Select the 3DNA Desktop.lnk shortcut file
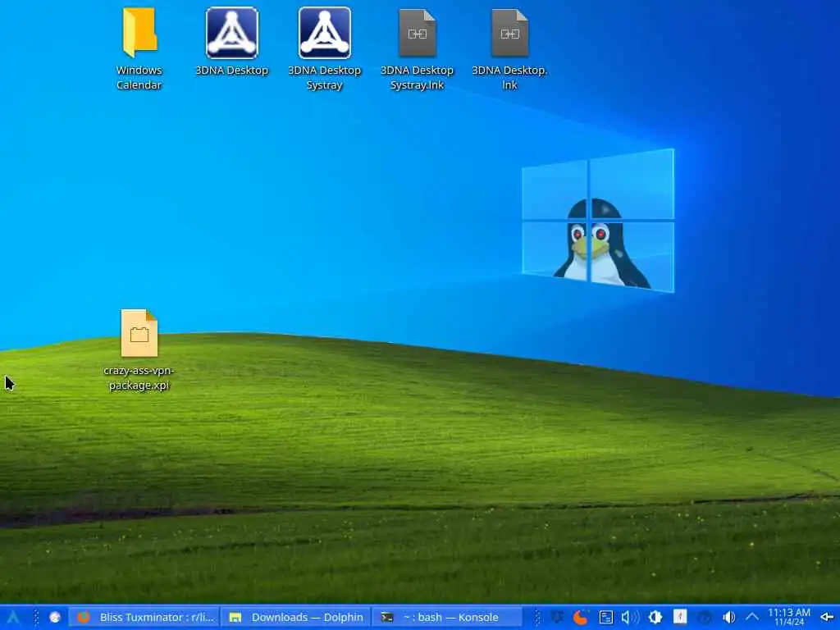The width and height of the screenshot is (840, 630). [x=509, y=48]
